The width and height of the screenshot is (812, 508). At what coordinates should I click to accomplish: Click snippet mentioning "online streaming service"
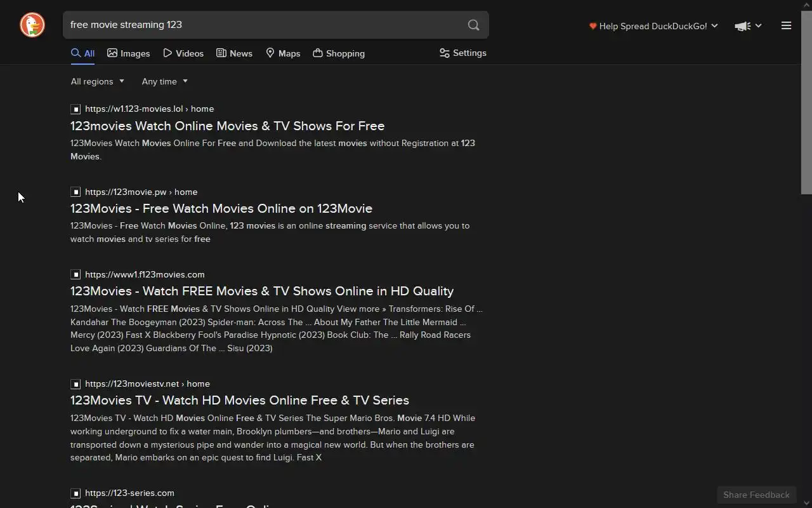click(270, 232)
